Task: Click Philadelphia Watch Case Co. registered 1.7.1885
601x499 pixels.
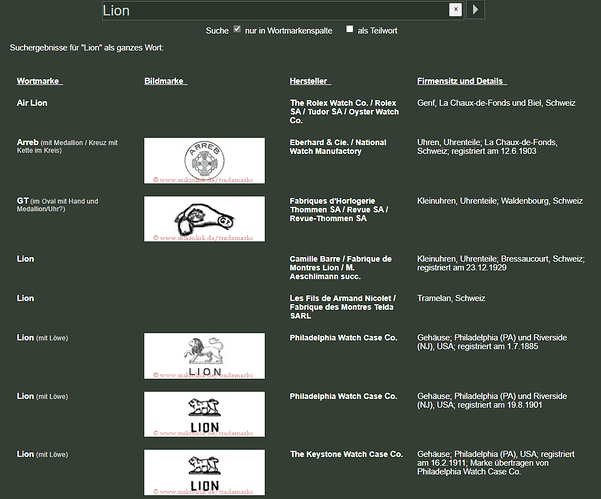Action: (x=343, y=338)
